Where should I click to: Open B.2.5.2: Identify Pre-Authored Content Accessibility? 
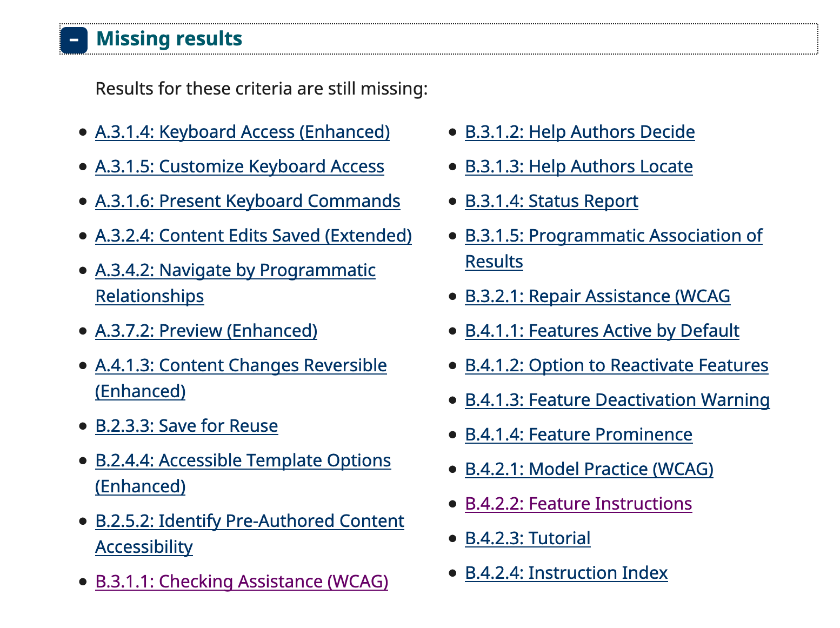249,520
